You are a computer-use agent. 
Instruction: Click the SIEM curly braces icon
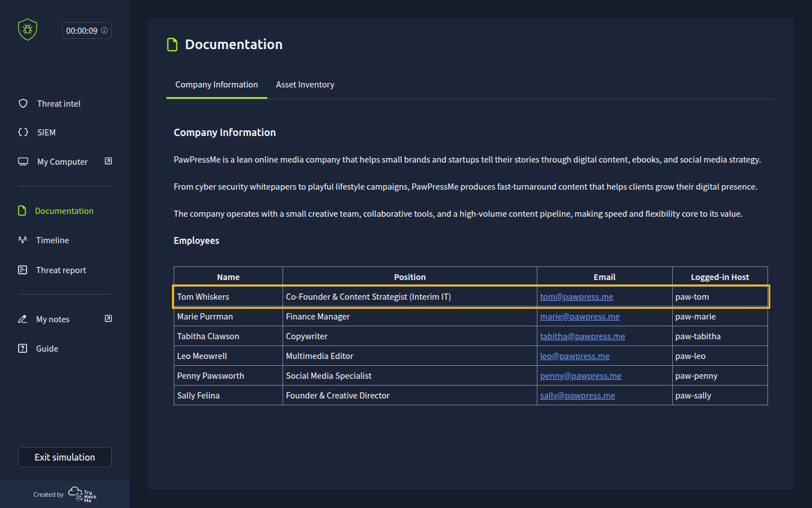tap(23, 132)
